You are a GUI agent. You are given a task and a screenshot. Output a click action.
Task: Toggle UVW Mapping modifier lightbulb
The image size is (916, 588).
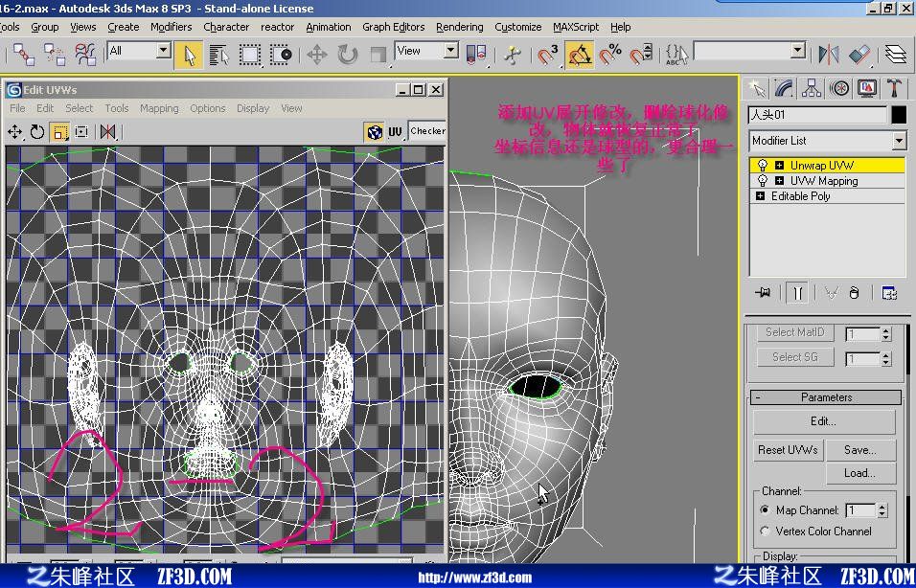tap(762, 180)
